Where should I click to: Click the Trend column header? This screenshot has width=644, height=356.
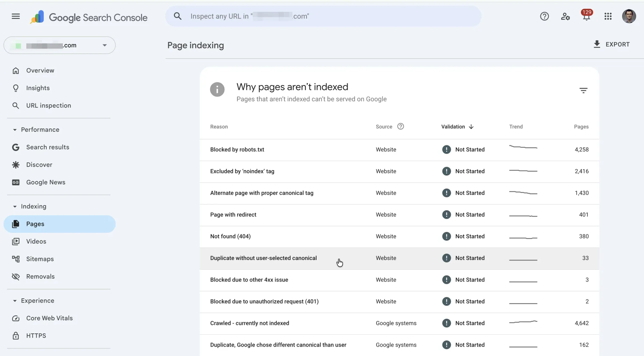click(516, 127)
